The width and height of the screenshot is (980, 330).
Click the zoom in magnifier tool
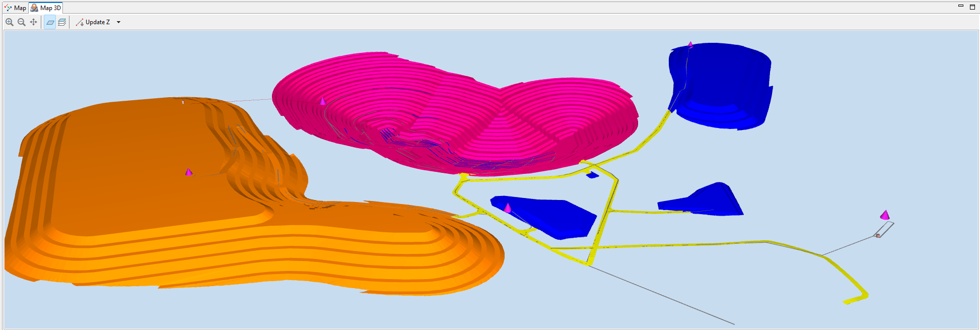(10, 22)
